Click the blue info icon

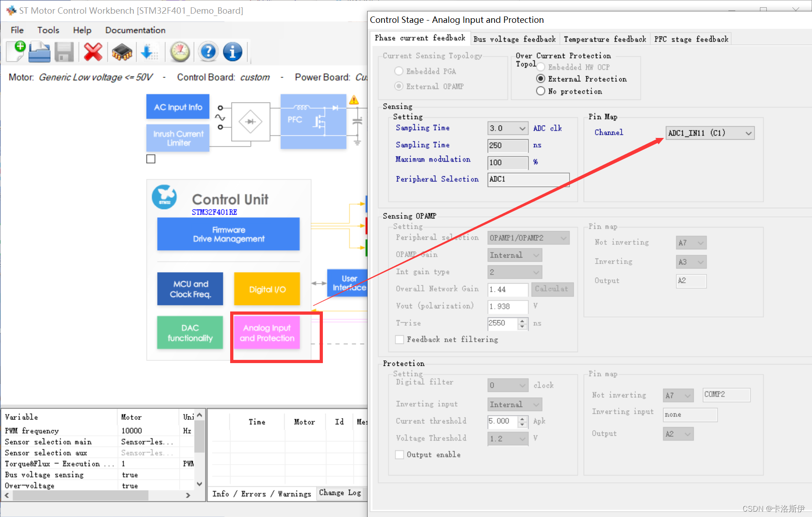(x=232, y=52)
